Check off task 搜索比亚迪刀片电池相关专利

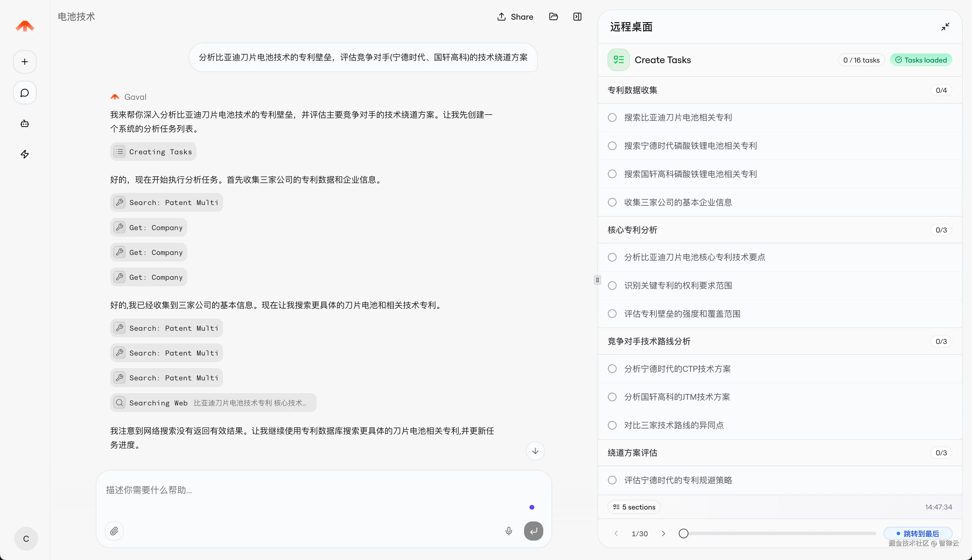[x=612, y=117]
